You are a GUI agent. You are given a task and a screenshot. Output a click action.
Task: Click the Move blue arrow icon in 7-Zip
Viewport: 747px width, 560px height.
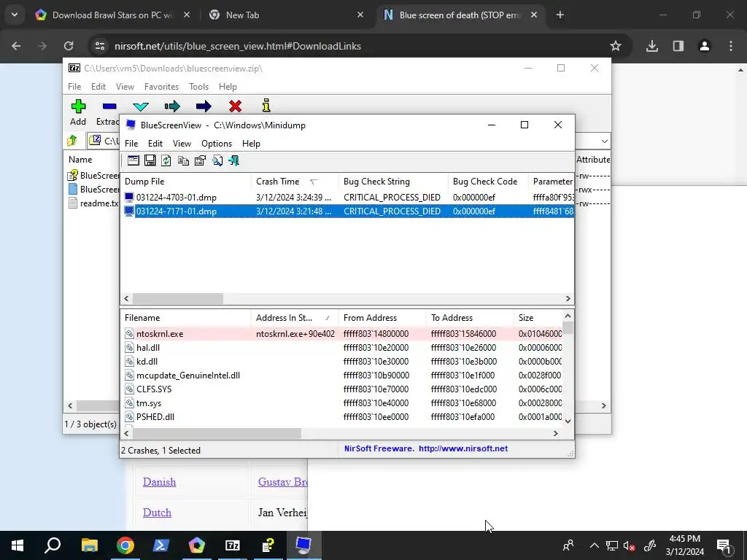click(x=204, y=106)
